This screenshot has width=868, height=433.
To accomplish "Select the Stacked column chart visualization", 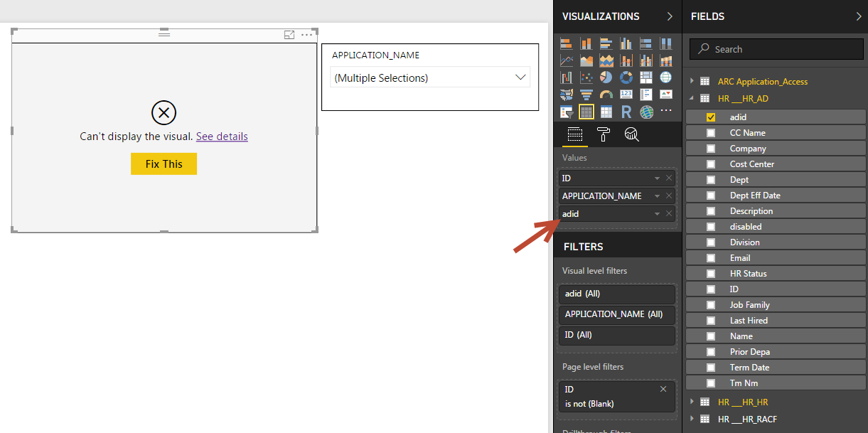I will (586, 43).
